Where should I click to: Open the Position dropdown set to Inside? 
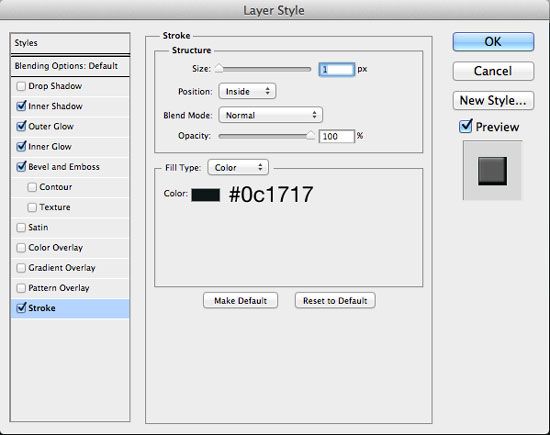(247, 91)
